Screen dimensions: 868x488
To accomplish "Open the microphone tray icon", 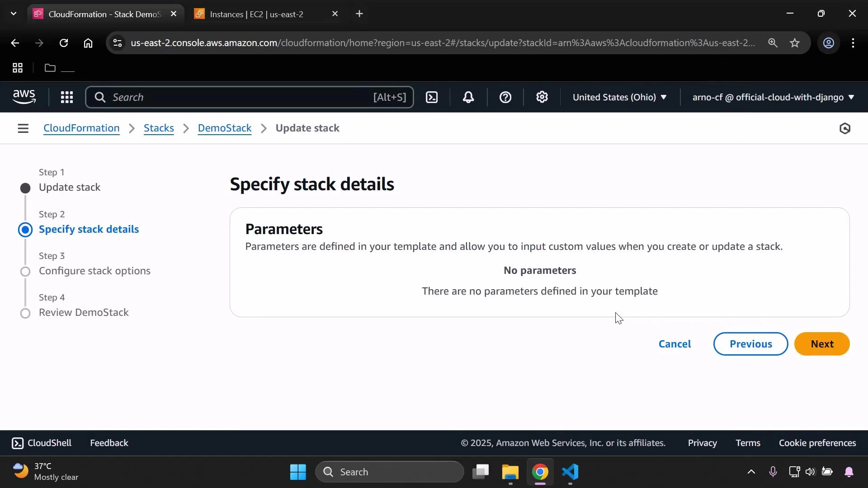I will tap(773, 472).
